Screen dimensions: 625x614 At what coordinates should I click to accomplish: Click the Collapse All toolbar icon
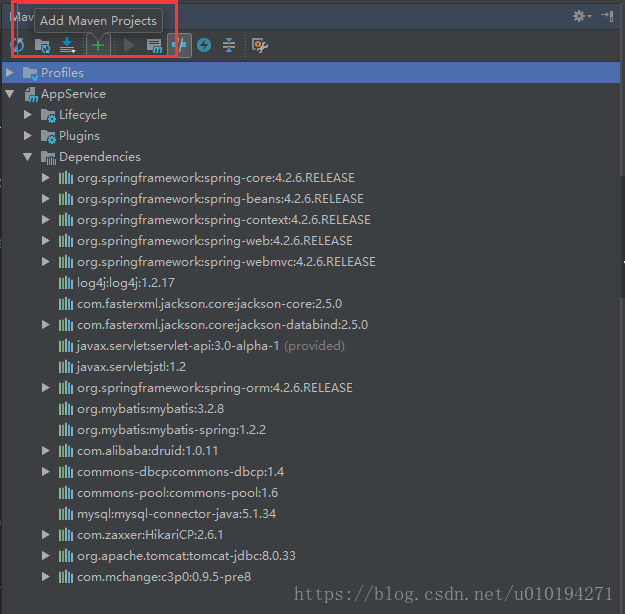[x=229, y=45]
